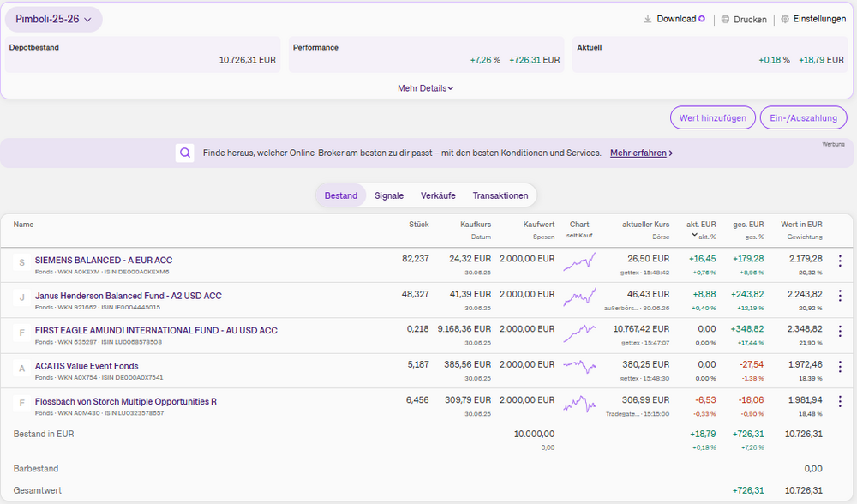Open Einstellungen via the gear icon
857x504 pixels.
point(785,19)
